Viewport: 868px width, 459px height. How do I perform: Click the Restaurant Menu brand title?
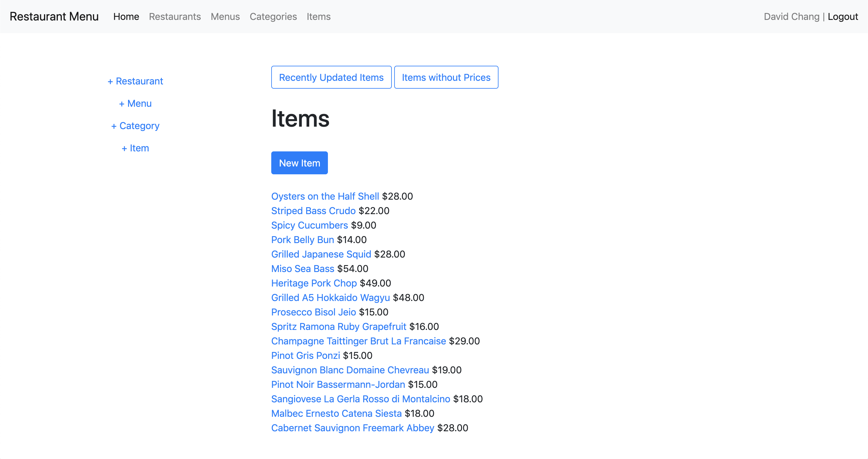[x=54, y=17]
